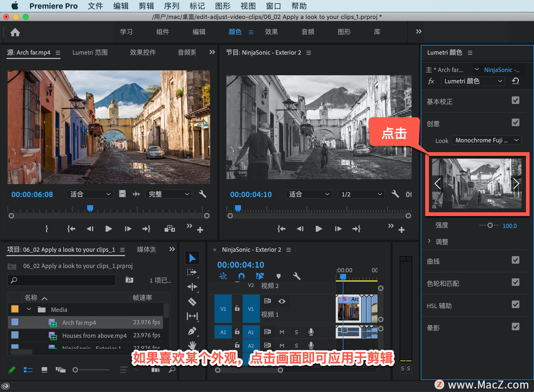Expand the 调整 section
This screenshot has width=534, height=392.
(x=429, y=241)
